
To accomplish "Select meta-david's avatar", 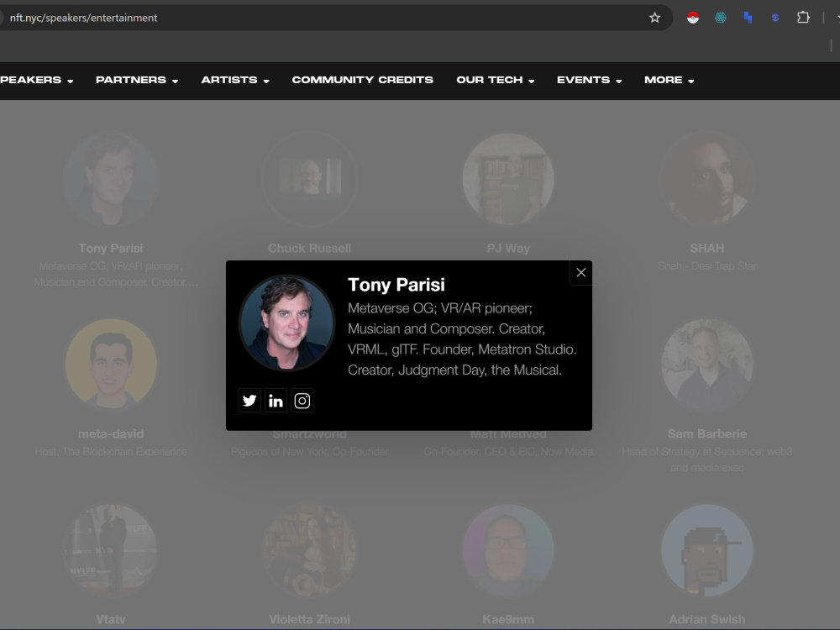I will pos(111,365).
